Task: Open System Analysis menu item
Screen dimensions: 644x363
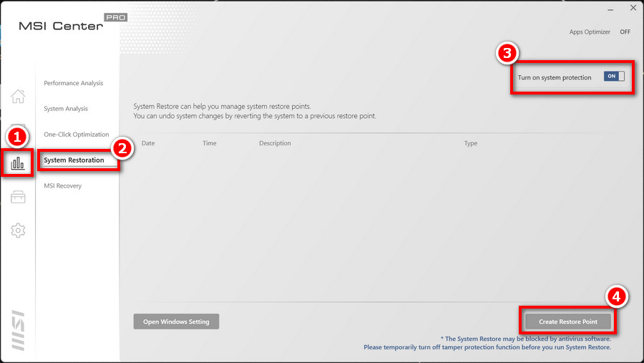Action: point(66,109)
